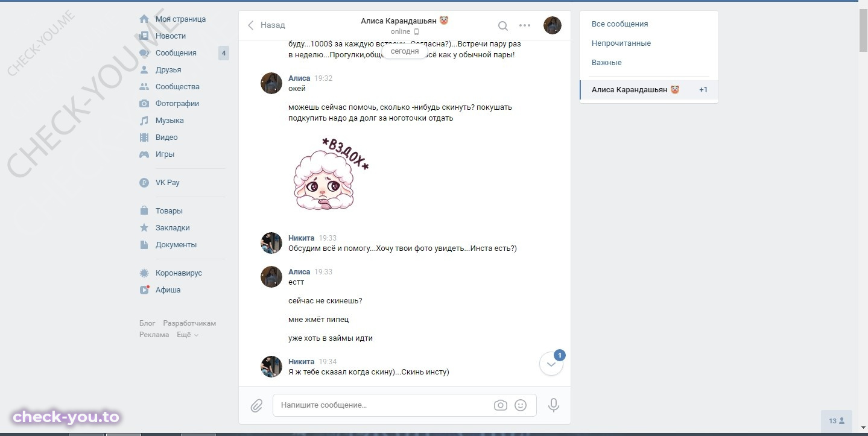Click sender name Никита at 19:33

pos(302,238)
